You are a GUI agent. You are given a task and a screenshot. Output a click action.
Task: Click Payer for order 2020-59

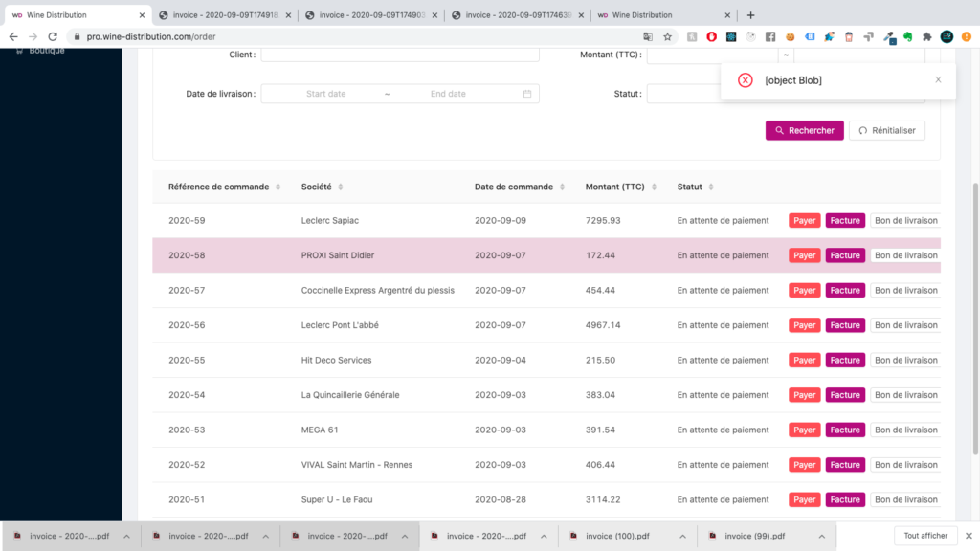tap(804, 221)
